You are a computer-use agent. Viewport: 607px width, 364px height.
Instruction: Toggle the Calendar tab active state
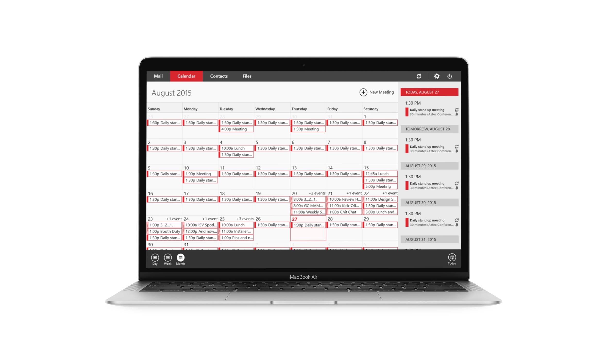click(x=185, y=76)
